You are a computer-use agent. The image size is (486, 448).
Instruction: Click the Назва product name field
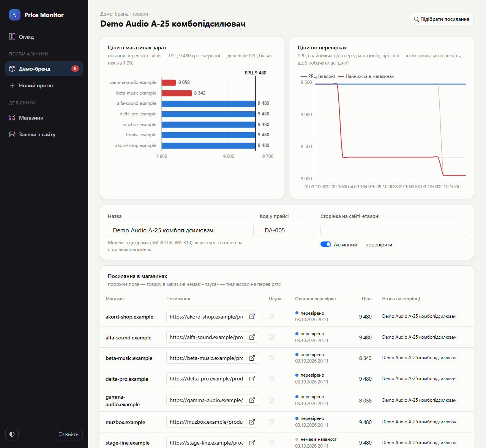click(181, 230)
